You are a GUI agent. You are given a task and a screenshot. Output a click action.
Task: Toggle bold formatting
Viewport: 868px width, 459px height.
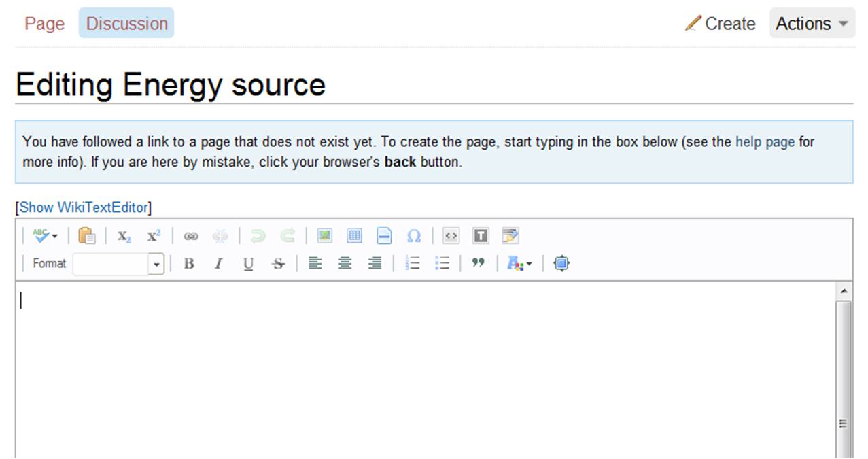click(x=189, y=264)
